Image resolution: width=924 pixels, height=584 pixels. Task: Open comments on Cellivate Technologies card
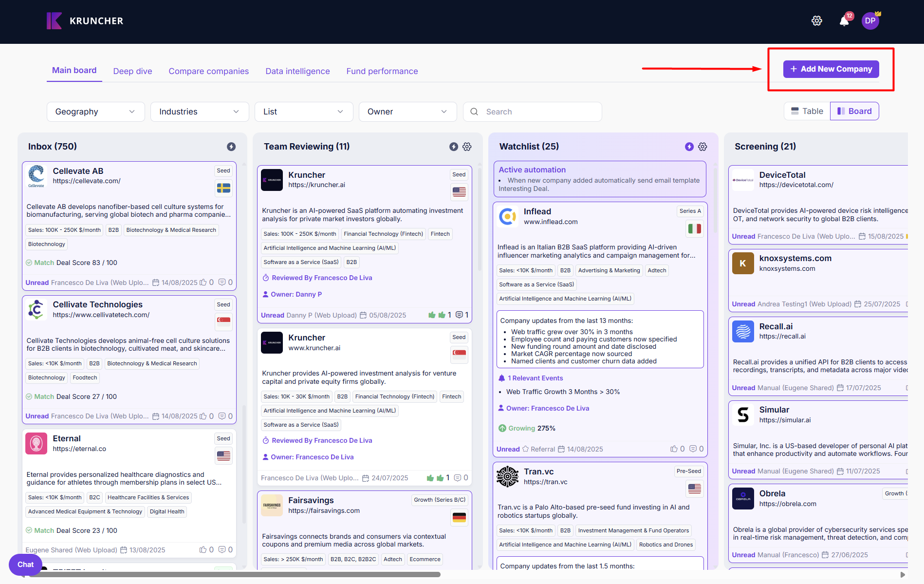[x=222, y=416]
